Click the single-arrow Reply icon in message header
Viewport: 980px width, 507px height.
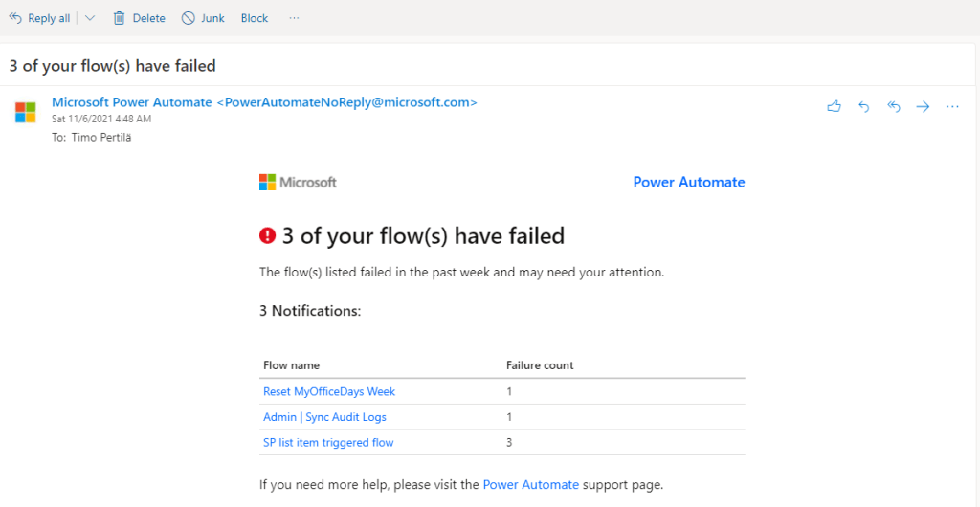pyautogui.click(x=863, y=107)
